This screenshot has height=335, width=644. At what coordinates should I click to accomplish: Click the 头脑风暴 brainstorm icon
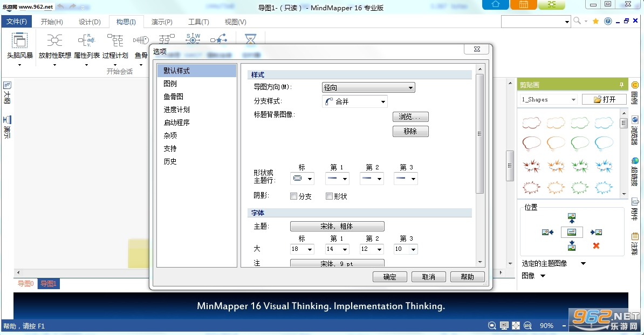coord(20,40)
